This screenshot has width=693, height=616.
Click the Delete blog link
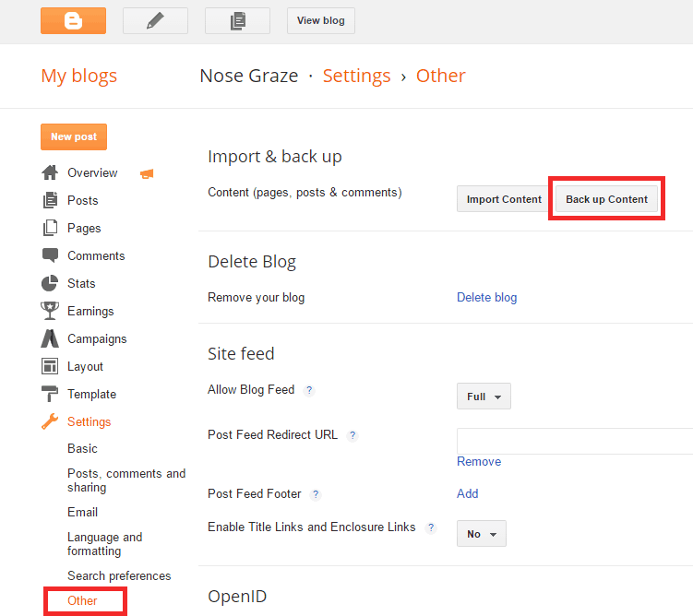coord(486,297)
